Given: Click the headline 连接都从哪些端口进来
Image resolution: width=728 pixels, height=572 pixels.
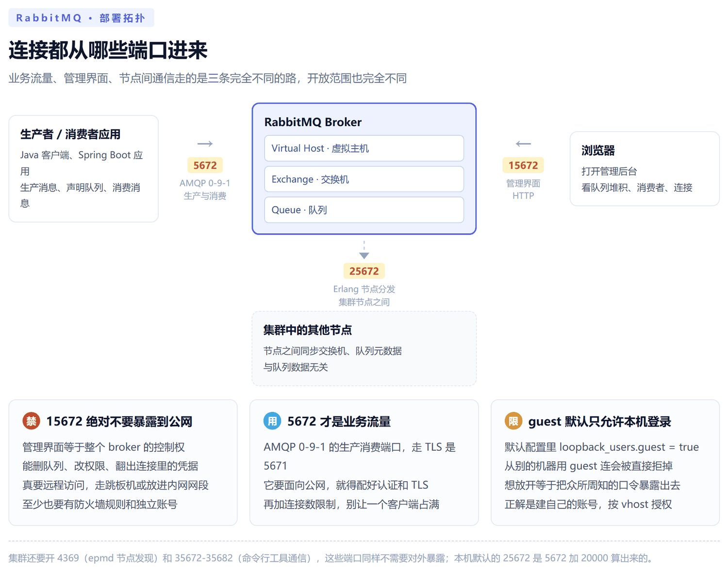Looking at the screenshot, I should [x=108, y=50].
